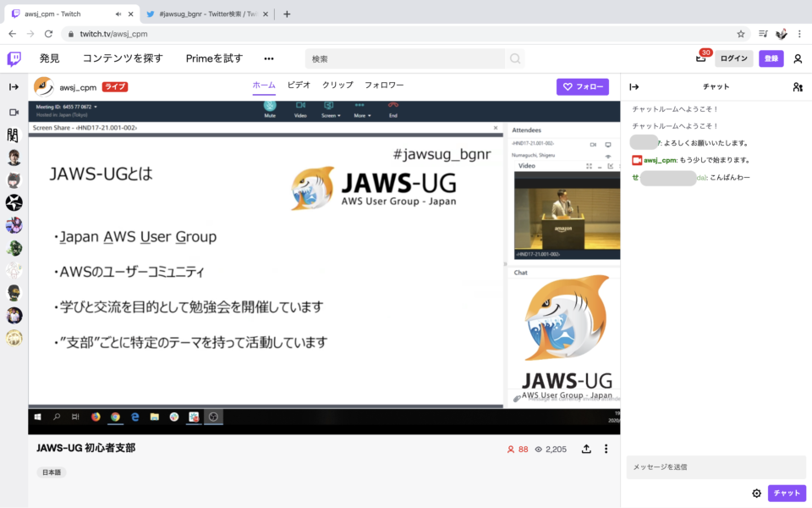Open Chrome three-dot menu
This screenshot has height=508, width=812.
(799, 34)
